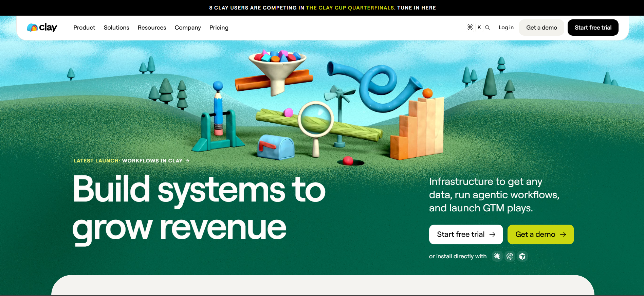Install directly with the Cursor cube icon
The width and height of the screenshot is (644, 296).
pos(522,256)
